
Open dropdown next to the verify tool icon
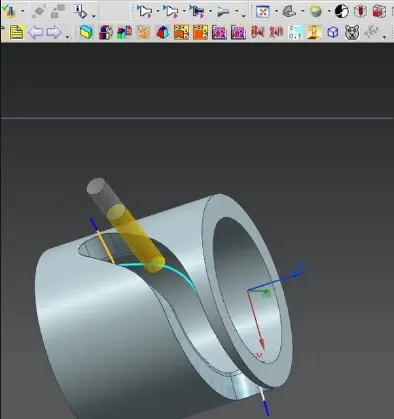click(x=23, y=12)
